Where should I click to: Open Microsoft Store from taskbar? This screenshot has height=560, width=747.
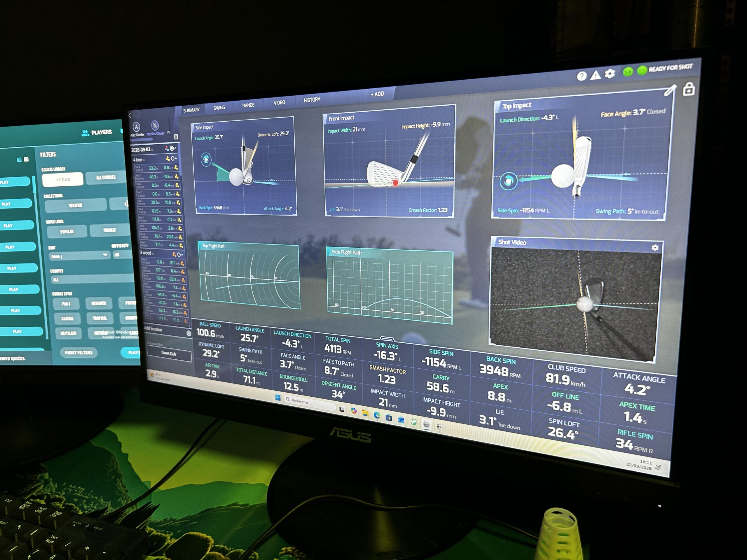[x=389, y=418]
